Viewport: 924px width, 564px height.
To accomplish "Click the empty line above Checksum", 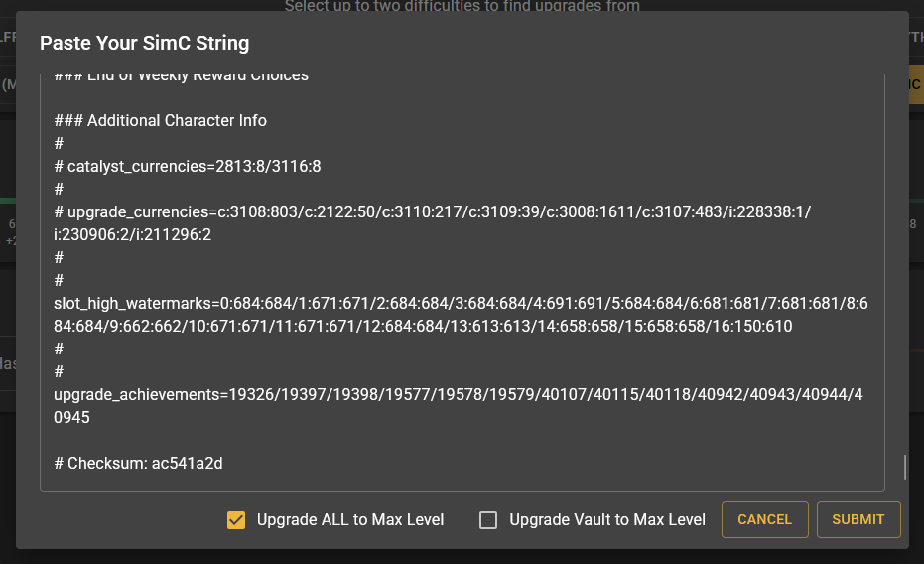I will pyautogui.click(x=298, y=441).
